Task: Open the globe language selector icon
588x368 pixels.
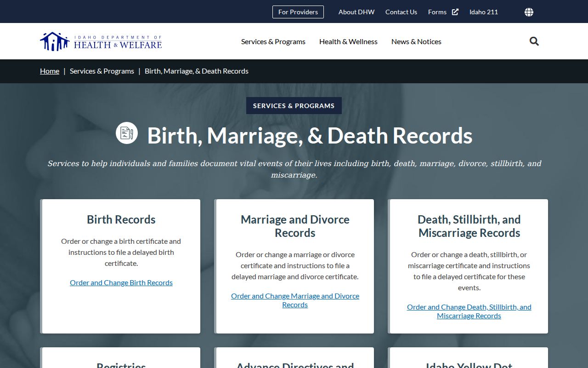Action: (x=529, y=12)
